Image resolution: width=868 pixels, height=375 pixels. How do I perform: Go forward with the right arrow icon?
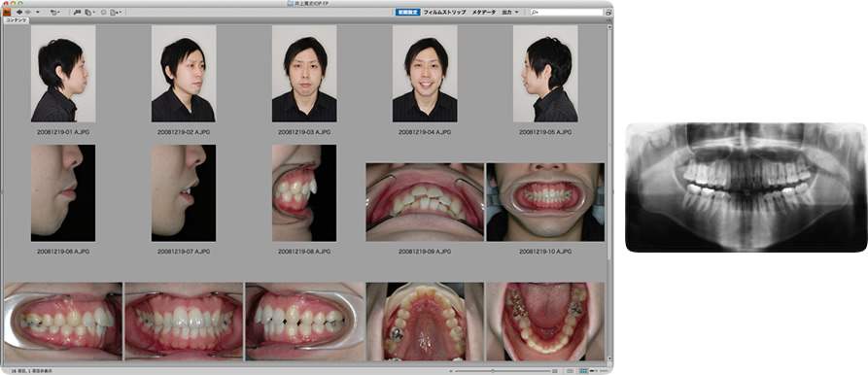pos(27,13)
